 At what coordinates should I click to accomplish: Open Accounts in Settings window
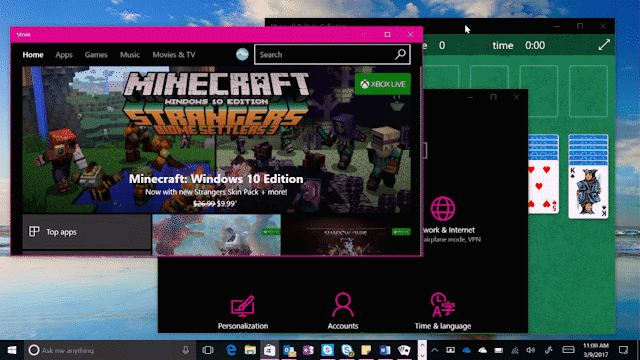[342, 312]
